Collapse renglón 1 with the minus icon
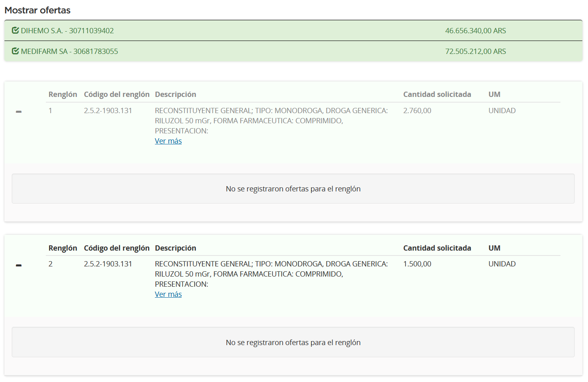This screenshot has height=382, width=588. click(x=19, y=112)
